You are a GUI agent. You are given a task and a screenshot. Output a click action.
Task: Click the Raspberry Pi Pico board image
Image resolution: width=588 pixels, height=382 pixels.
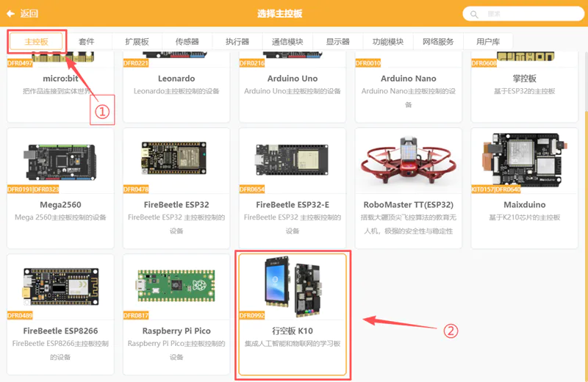[x=176, y=286]
